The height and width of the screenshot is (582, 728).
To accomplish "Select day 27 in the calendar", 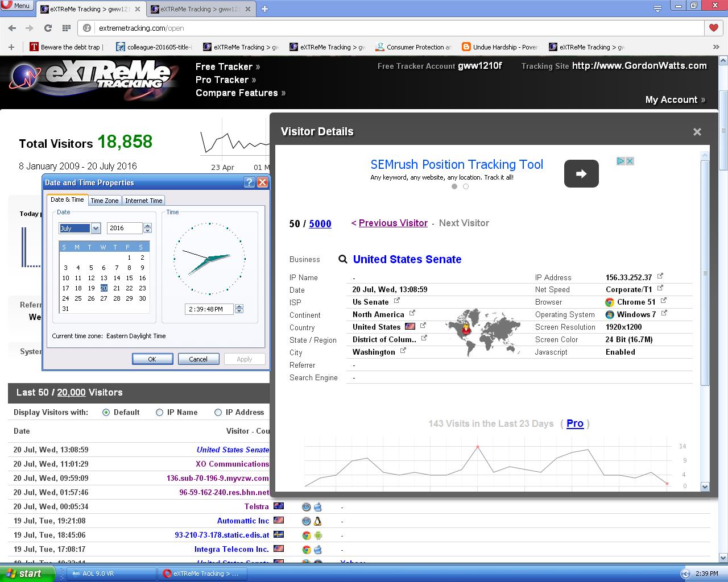I will coord(104,298).
